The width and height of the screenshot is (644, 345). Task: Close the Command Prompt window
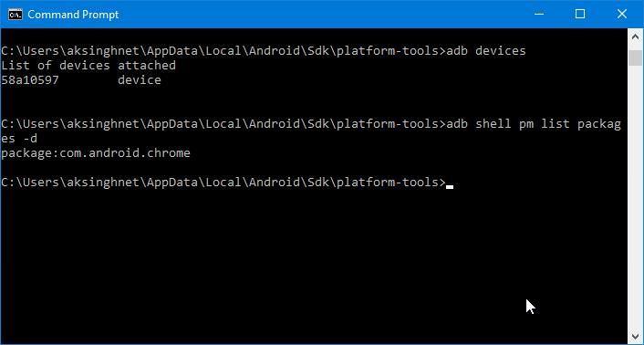point(622,14)
